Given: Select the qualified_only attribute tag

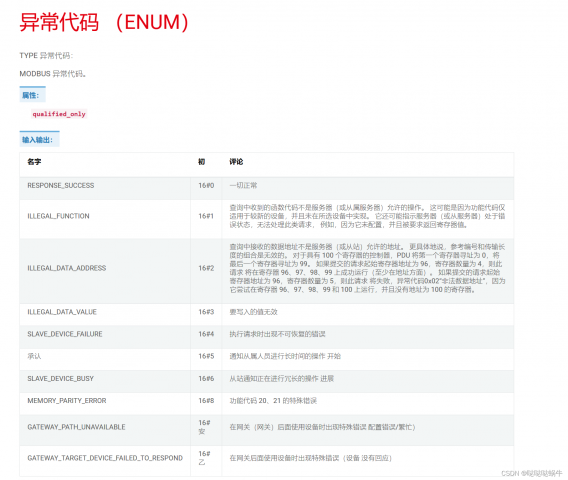Looking at the screenshot, I should 59,114.
